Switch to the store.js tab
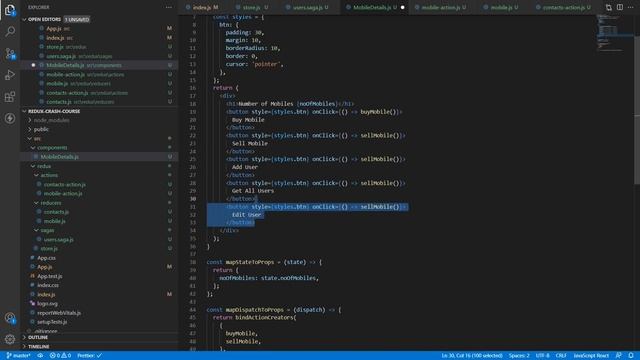 [x=252, y=7]
